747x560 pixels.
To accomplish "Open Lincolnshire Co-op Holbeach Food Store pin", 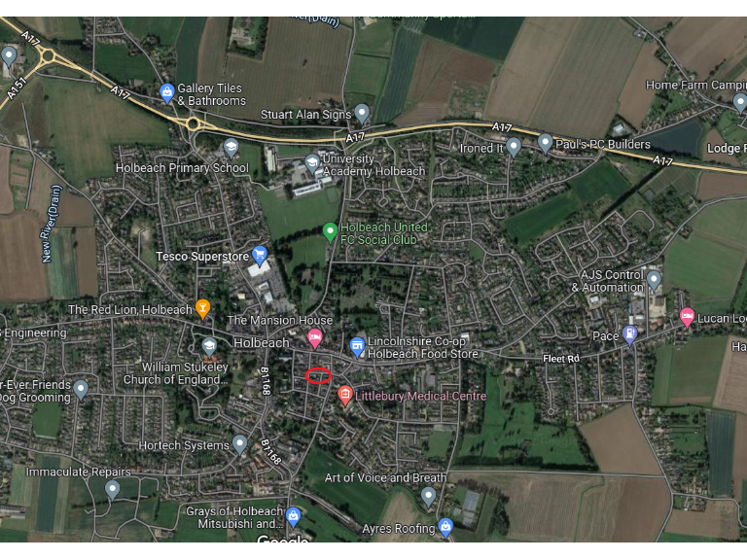I will [x=357, y=347].
